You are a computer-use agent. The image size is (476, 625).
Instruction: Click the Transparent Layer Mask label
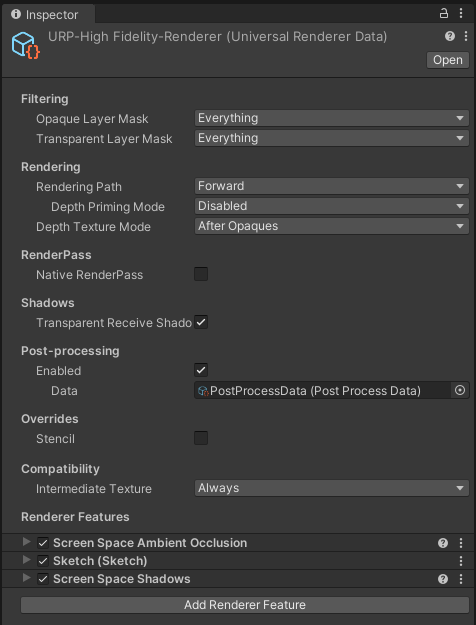point(104,139)
